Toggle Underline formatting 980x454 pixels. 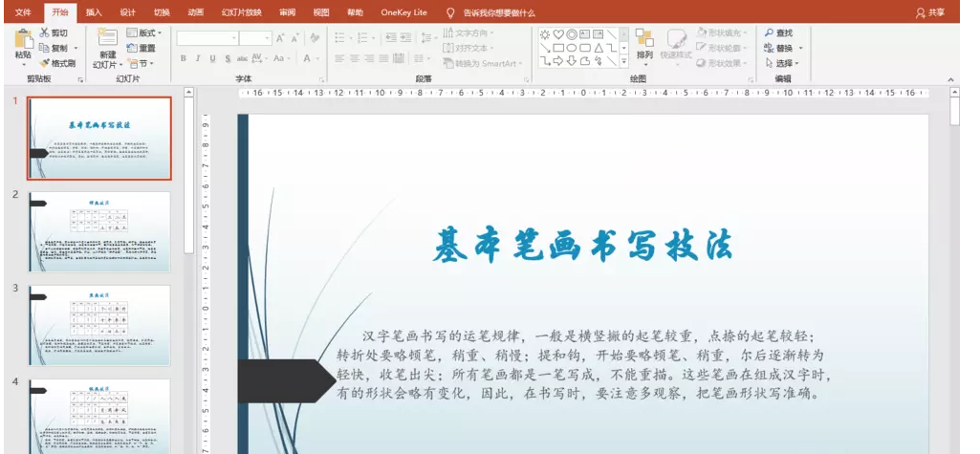tap(212, 58)
